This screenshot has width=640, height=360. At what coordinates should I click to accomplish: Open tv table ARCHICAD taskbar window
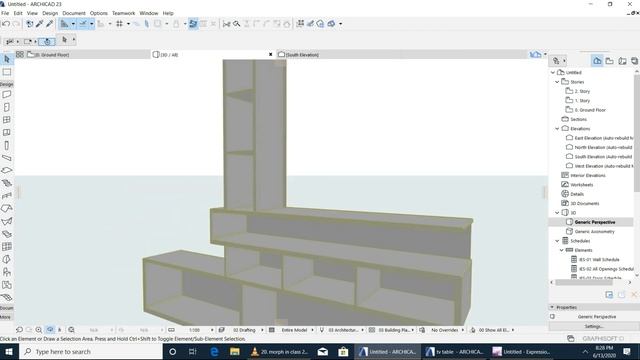pos(455,352)
